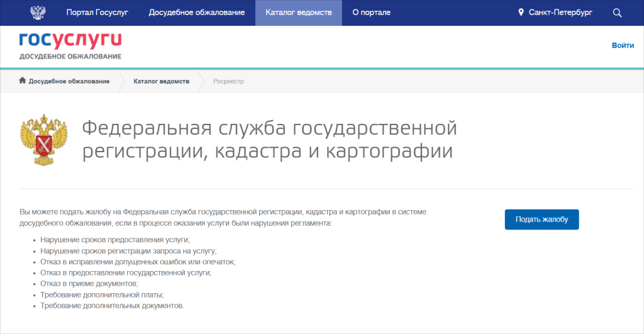Click the ДОСУДЕБНОЕ ОБЖАЛОВАНИЕ subtitle under the logo
Viewport: 644px width, 334px height.
click(70, 57)
